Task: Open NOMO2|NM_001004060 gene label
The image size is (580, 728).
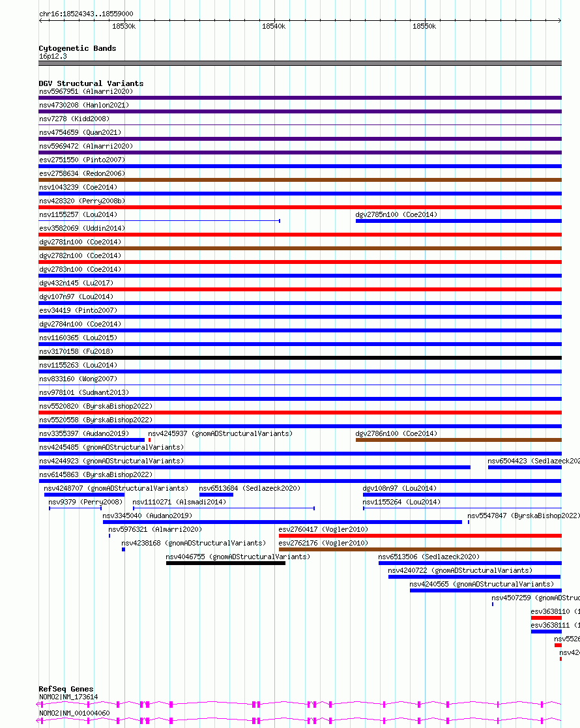Action: point(74,713)
